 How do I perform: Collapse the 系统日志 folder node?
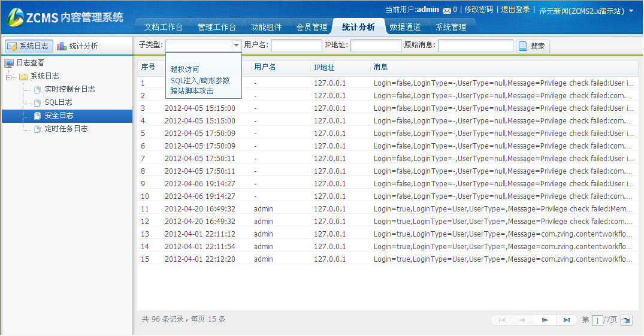pos(9,77)
